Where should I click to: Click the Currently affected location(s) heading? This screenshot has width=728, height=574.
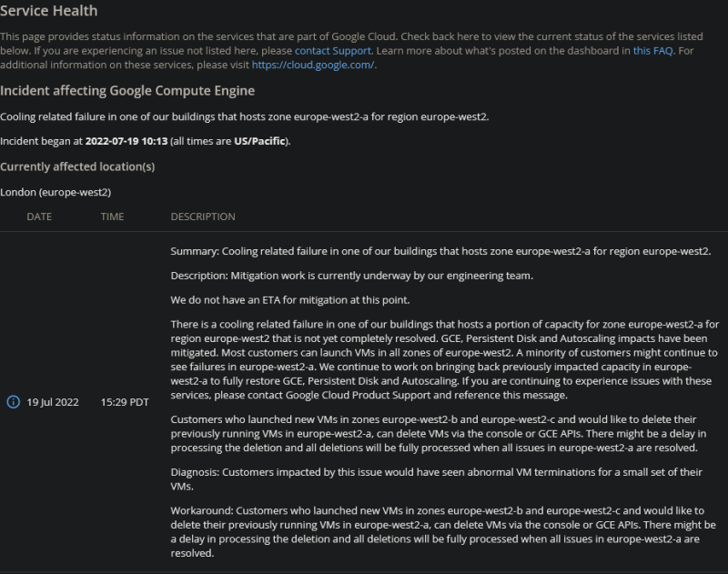point(77,166)
